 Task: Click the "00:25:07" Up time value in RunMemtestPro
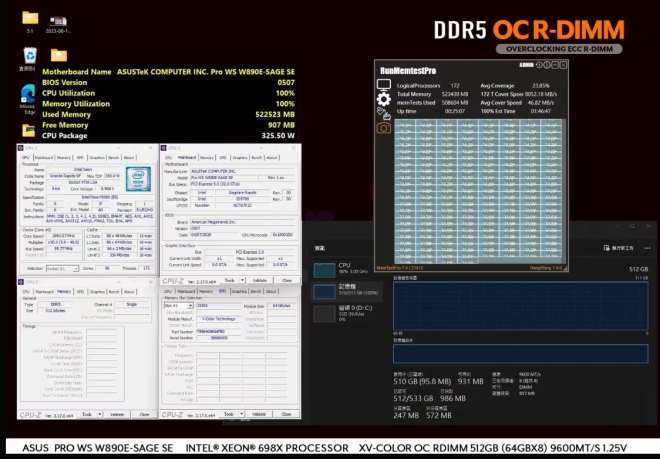point(455,111)
